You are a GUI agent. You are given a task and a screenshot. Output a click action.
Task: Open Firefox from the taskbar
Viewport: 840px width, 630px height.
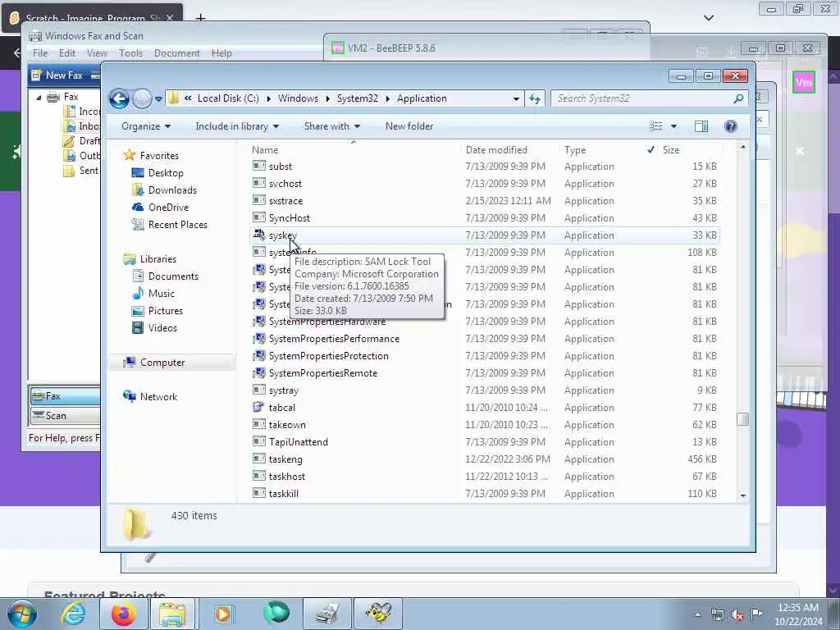tap(124, 614)
